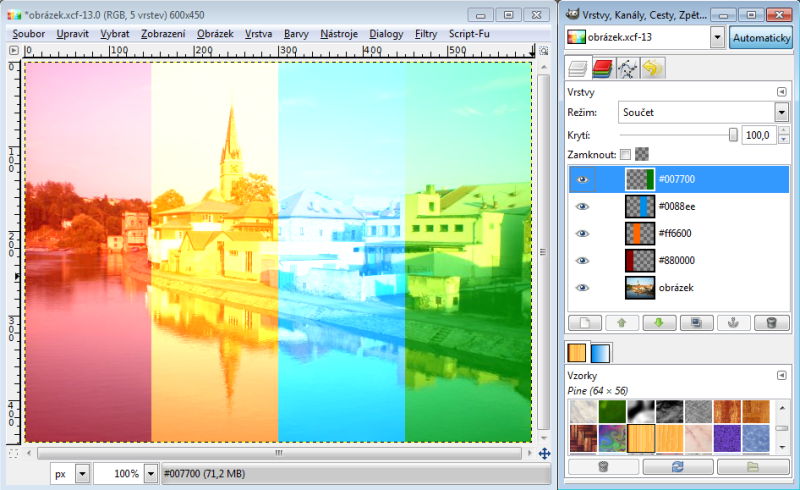The width and height of the screenshot is (800, 490).
Task: Open the Dialogy menu
Action: point(386,34)
